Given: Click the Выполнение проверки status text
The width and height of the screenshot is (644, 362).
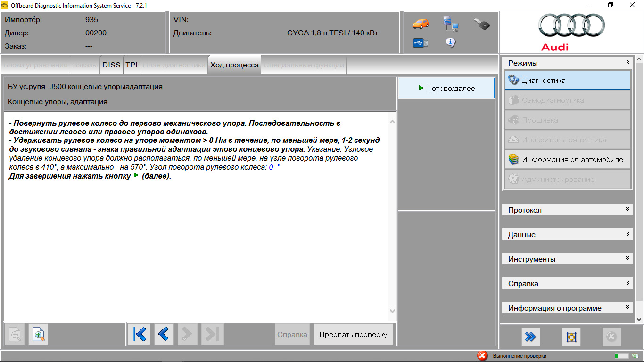Looking at the screenshot, I should pyautogui.click(x=520, y=356).
